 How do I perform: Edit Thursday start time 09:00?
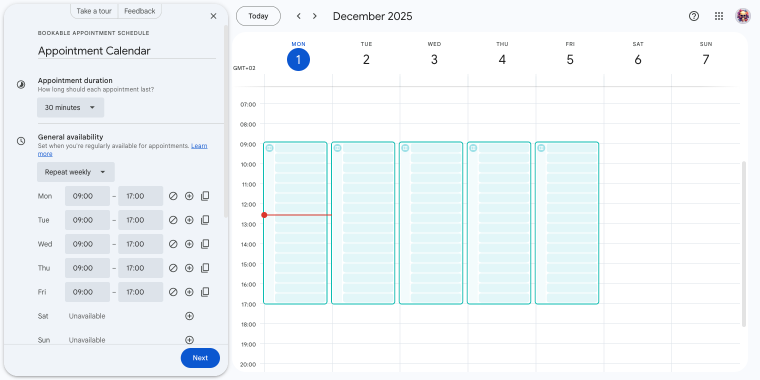click(87, 268)
